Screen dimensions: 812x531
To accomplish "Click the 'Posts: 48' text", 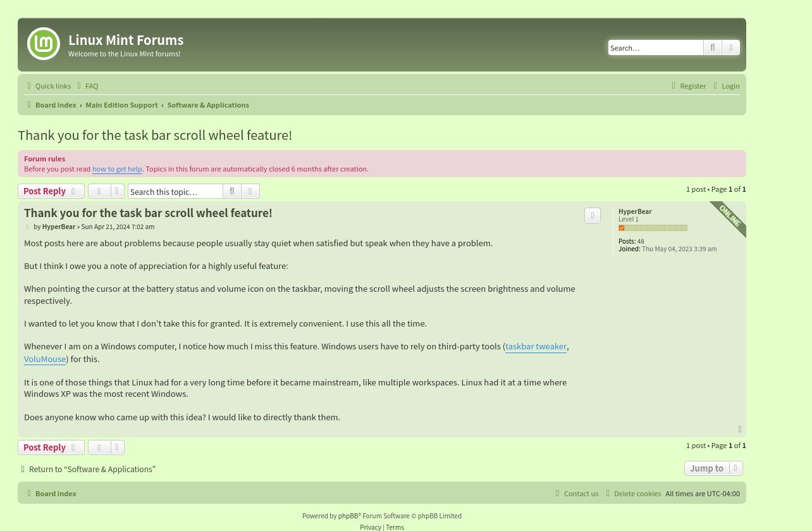I will click(x=631, y=241).
